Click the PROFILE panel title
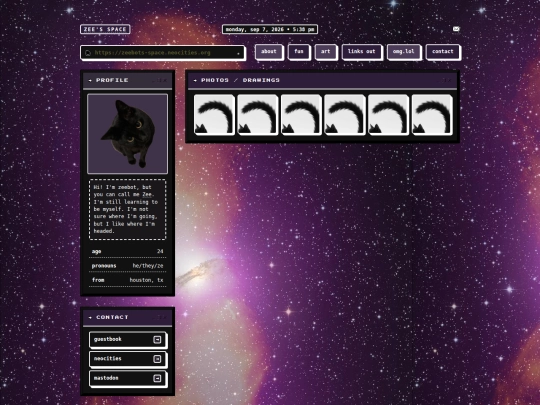Screen dimensions: 540x405 coord(112,80)
